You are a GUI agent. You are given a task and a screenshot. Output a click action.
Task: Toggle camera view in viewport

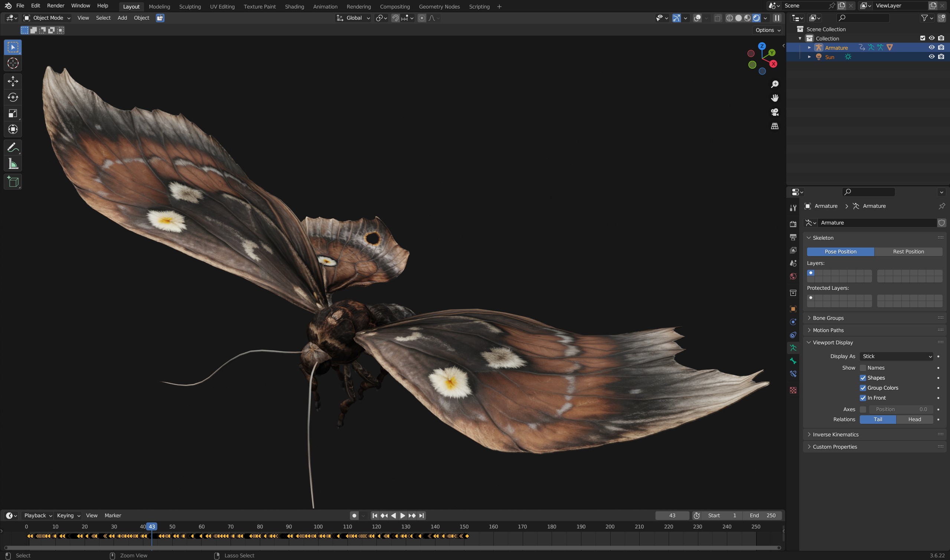click(774, 112)
